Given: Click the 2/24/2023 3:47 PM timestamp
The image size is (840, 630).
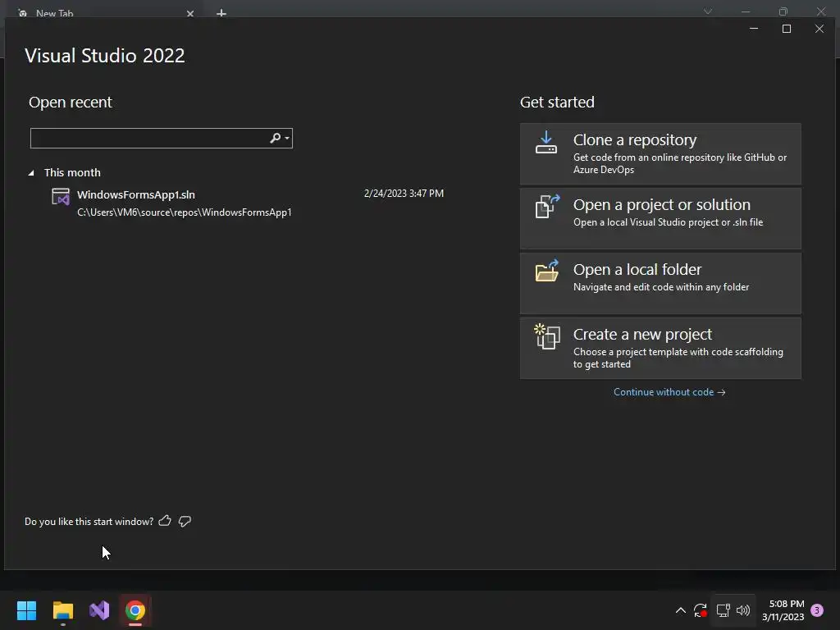Looking at the screenshot, I should coord(404,194).
